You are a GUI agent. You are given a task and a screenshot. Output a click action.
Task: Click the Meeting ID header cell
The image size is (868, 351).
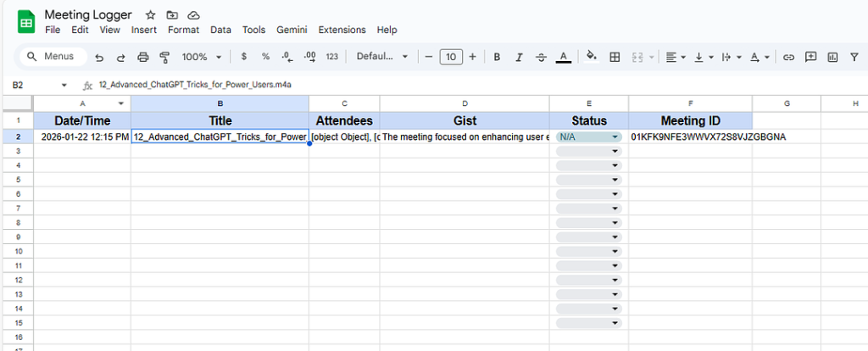coord(690,120)
